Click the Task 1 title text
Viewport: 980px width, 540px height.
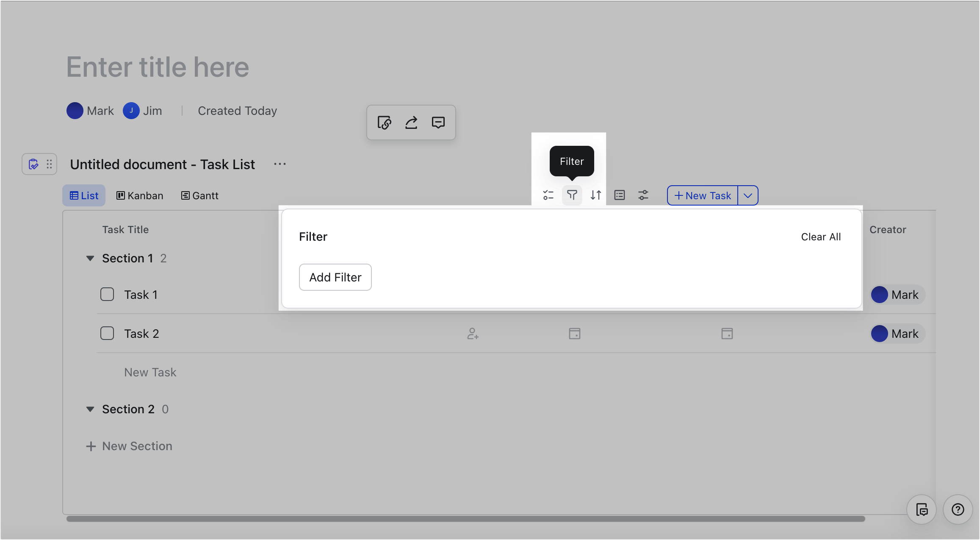[x=141, y=295]
